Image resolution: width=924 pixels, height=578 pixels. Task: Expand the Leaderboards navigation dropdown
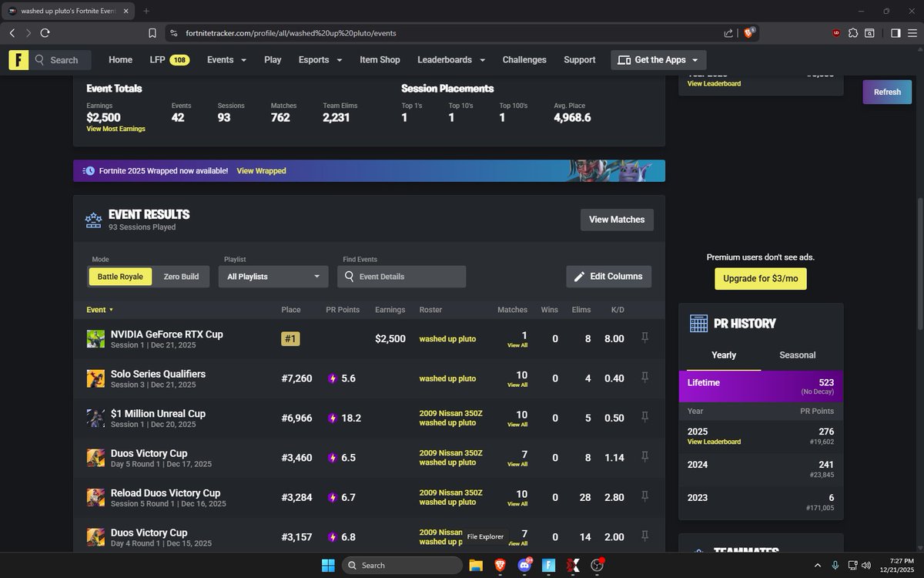coord(450,59)
